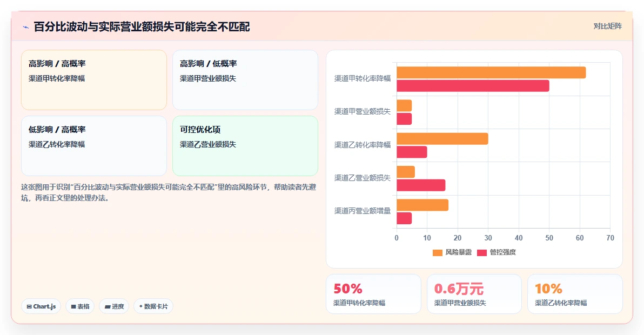Click red bar for 渠道丙营业额增量
644x335 pixels.
pos(404,218)
